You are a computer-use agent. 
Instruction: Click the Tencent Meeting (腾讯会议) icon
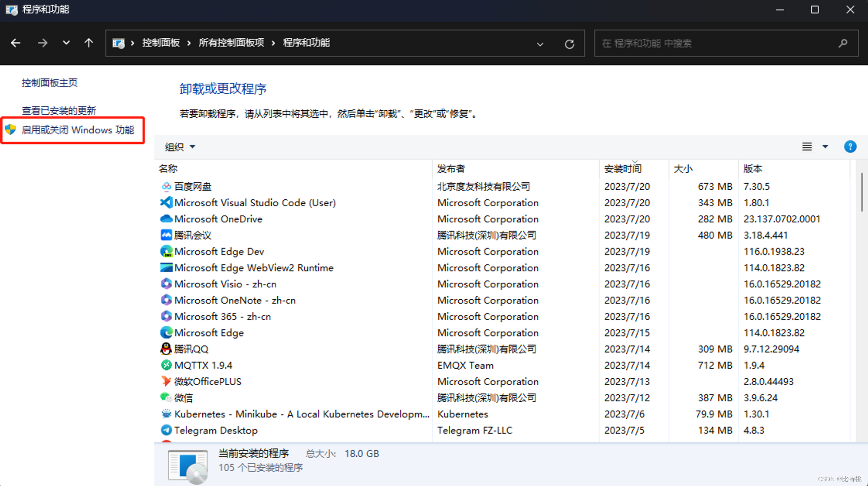[166, 235]
